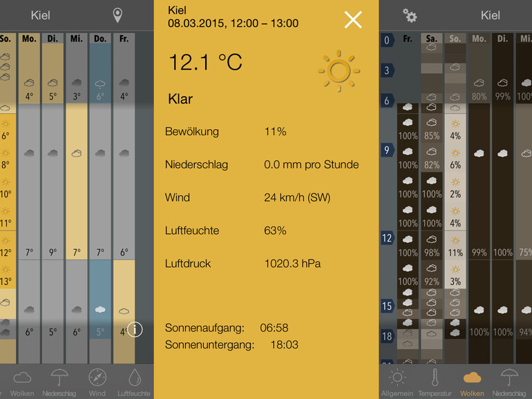Tap the date 08.03.2015, 12:00 – 13:00 header

(233, 23)
